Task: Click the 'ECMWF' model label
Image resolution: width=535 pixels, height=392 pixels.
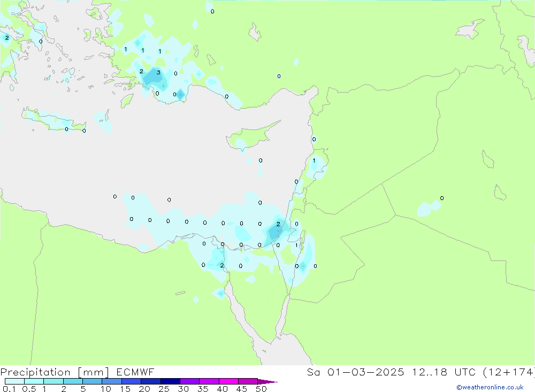Action: coord(135,372)
